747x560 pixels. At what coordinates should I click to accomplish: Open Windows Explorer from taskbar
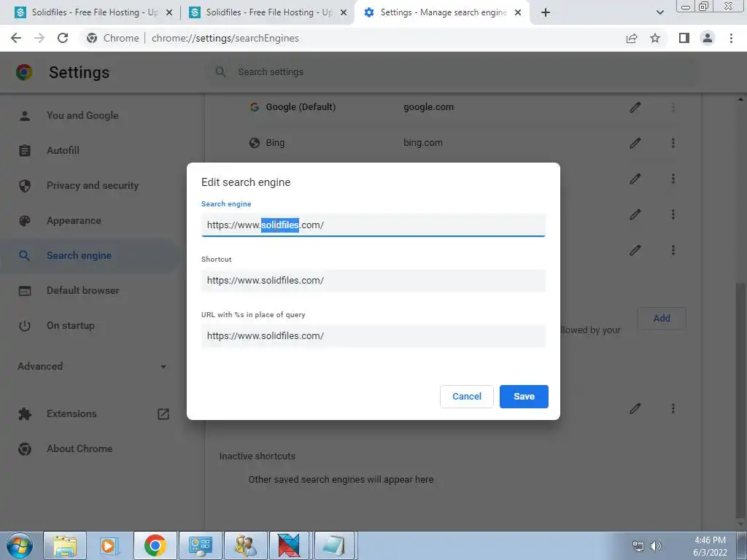coord(65,545)
